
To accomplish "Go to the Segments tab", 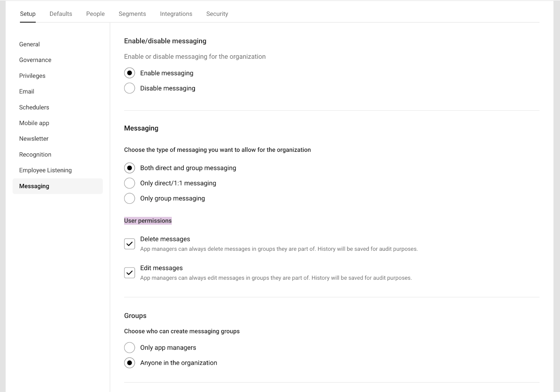I will [x=132, y=14].
